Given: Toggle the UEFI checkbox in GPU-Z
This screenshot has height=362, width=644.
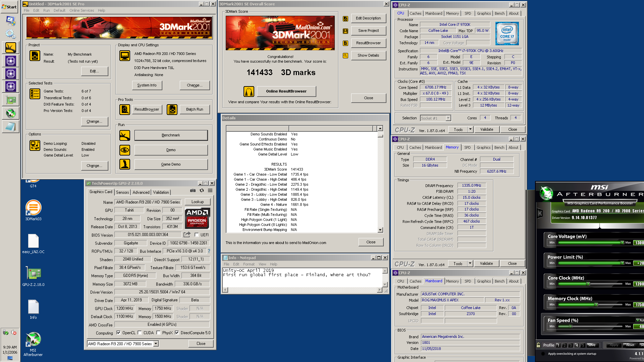Looking at the screenshot, I should [197, 235].
